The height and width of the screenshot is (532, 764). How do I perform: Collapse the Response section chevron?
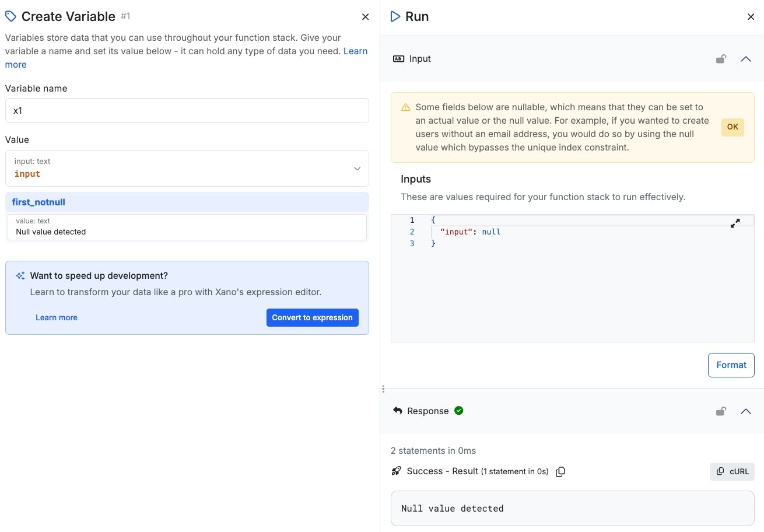click(x=745, y=411)
